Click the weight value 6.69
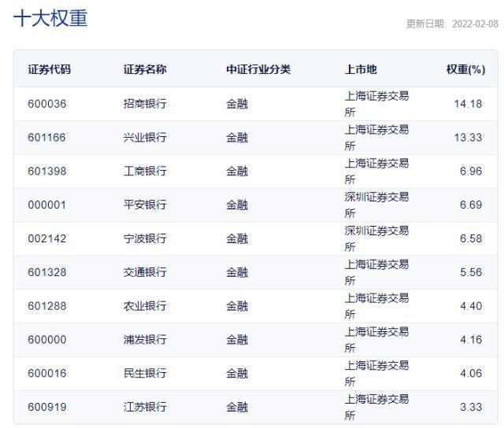This screenshot has height=428, width=504. pyautogui.click(x=471, y=205)
